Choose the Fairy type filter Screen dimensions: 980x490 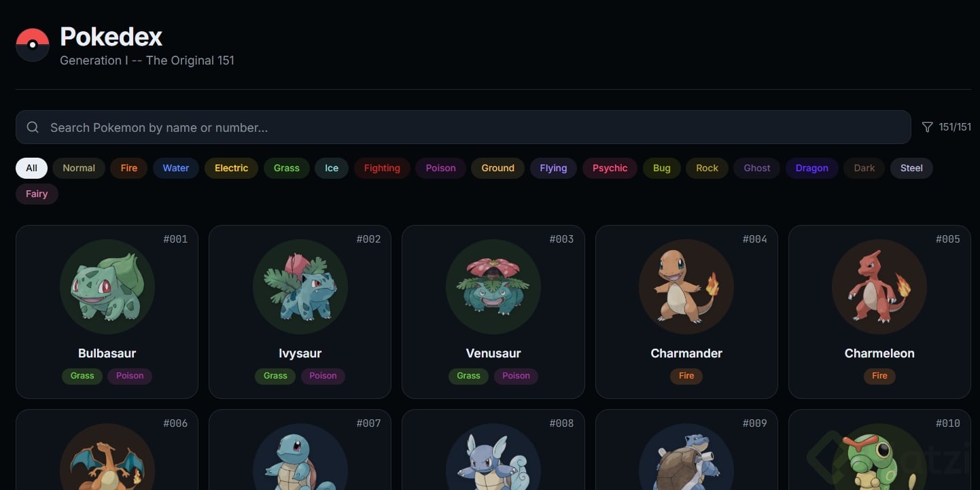[37, 194]
